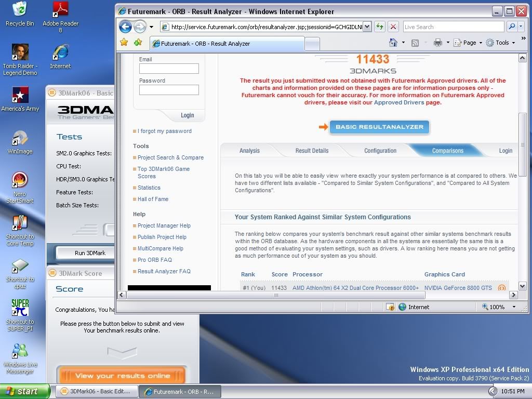
Task: Open the Statistics link
Action: tap(149, 188)
